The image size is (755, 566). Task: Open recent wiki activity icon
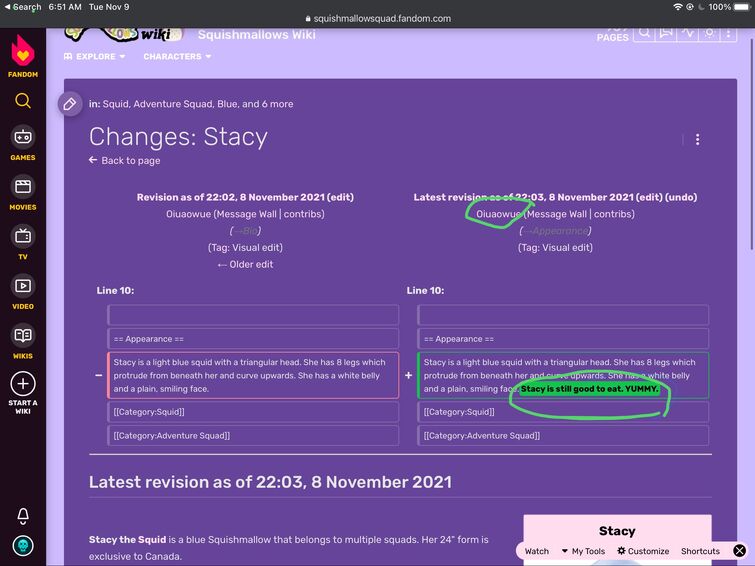(x=687, y=33)
